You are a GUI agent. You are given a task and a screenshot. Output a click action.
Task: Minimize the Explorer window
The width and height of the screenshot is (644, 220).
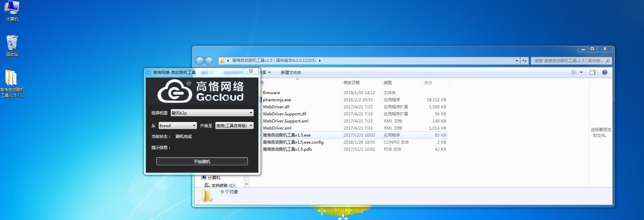click(583, 49)
